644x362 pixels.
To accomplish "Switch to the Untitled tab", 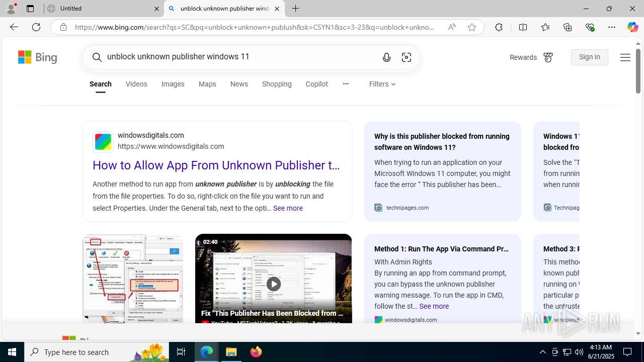I will tap(104, 9).
